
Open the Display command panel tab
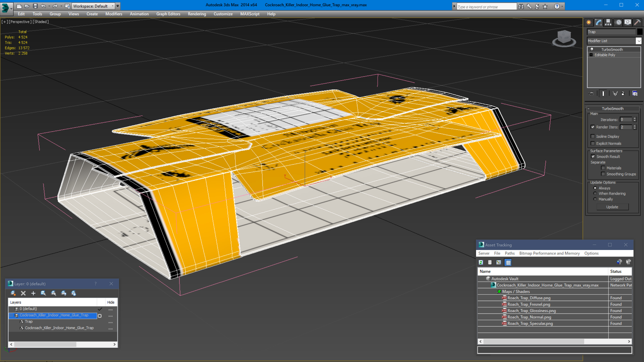coord(628,23)
